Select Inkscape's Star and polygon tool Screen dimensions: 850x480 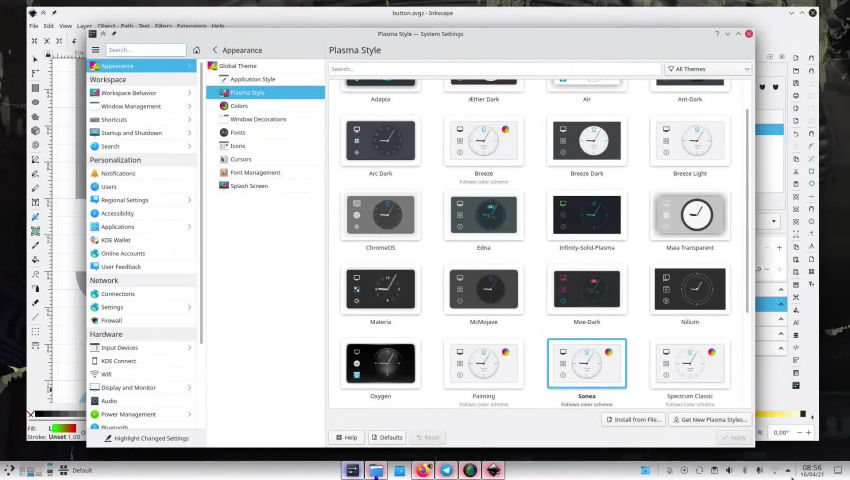(x=35, y=117)
